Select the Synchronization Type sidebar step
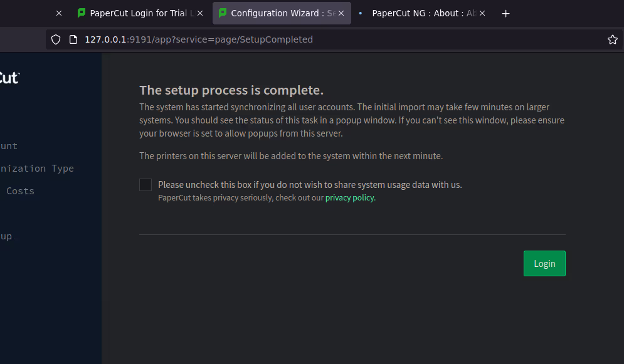The image size is (624, 364). tap(36, 169)
